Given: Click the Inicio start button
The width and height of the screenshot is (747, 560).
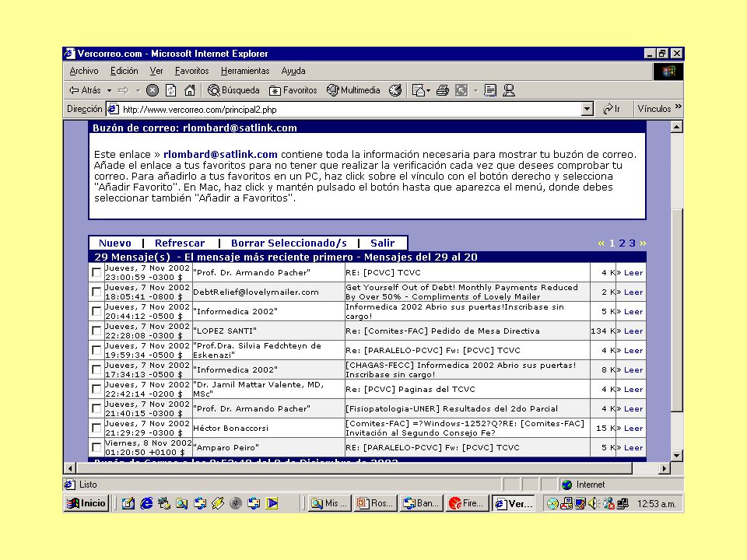Looking at the screenshot, I should [x=86, y=503].
